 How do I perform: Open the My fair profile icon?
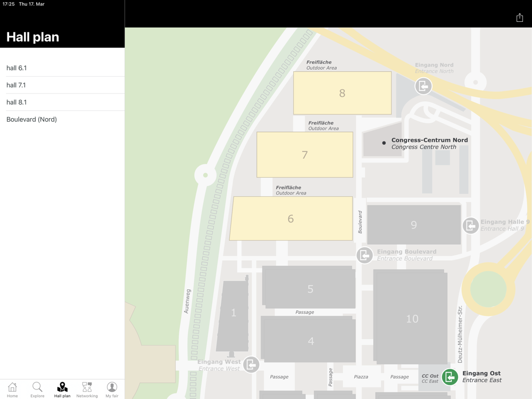112,389
